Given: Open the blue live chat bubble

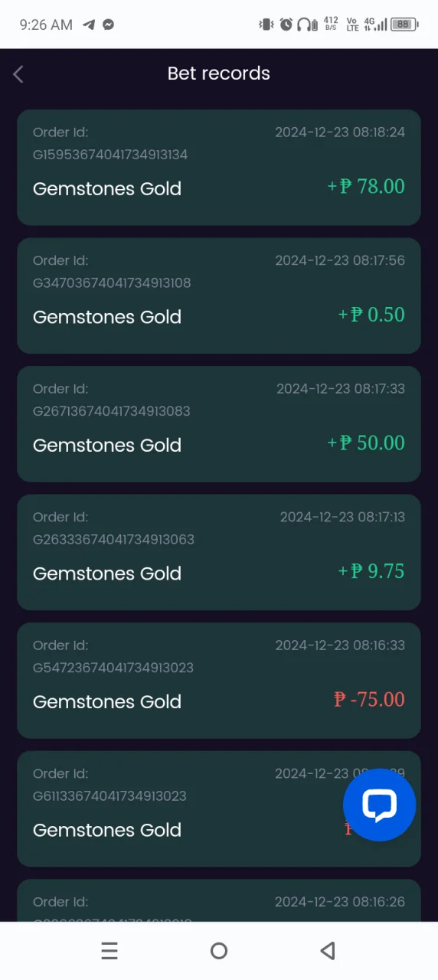Looking at the screenshot, I should click(379, 805).
